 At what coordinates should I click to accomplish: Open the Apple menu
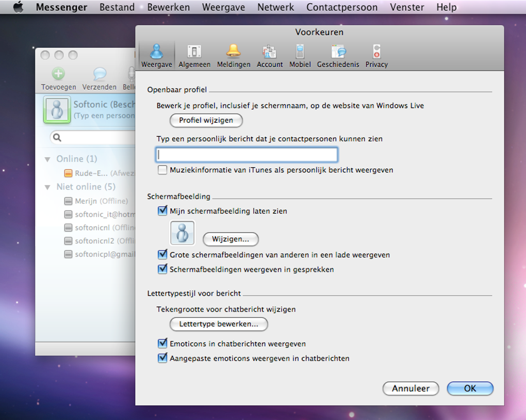[x=18, y=7]
